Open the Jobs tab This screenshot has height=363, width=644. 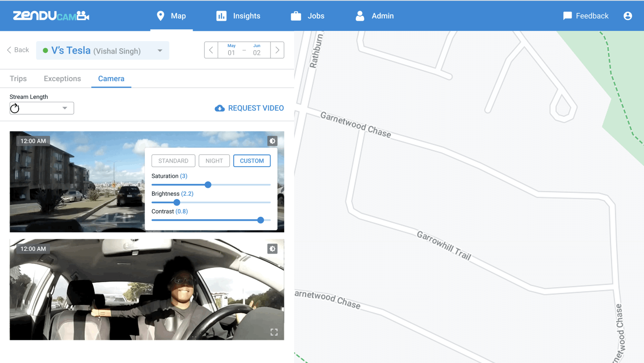click(308, 16)
